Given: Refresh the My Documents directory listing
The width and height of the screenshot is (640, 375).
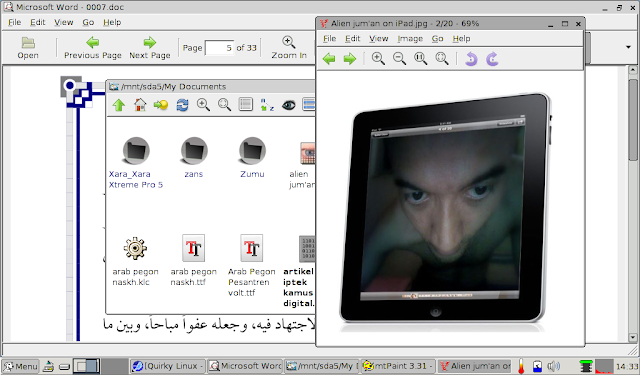Looking at the screenshot, I should (x=182, y=105).
